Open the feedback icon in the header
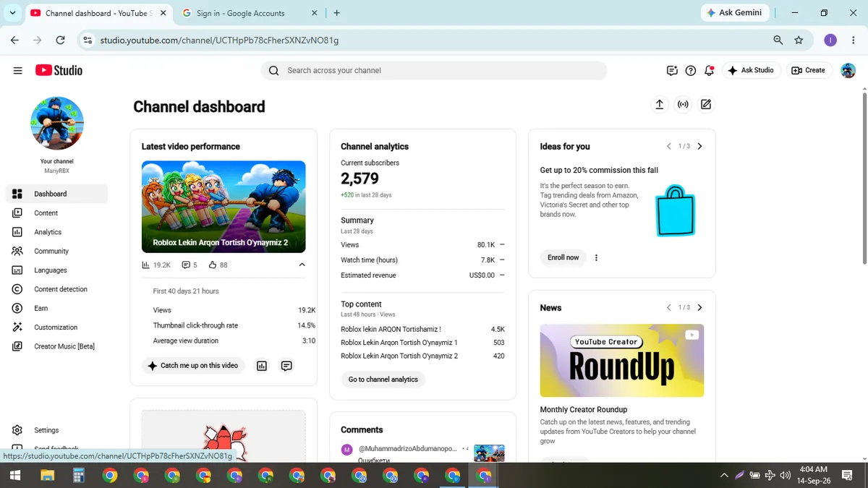The width and height of the screenshot is (868, 488). (x=672, y=70)
